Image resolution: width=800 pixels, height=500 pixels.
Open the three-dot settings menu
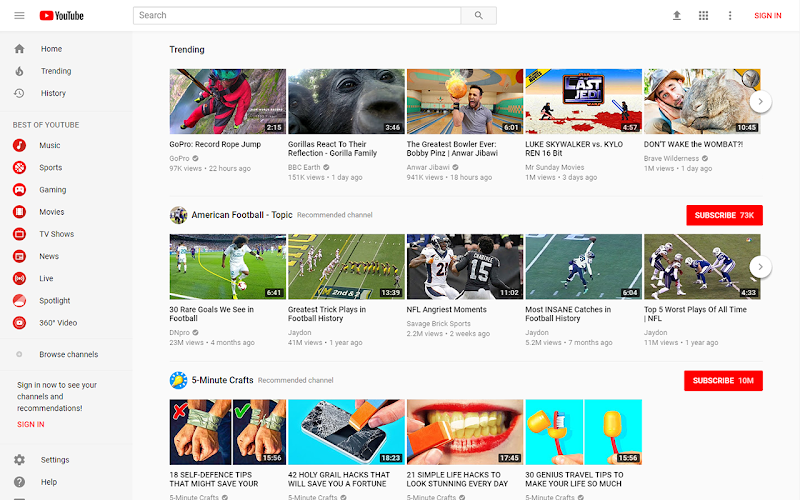coord(730,15)
